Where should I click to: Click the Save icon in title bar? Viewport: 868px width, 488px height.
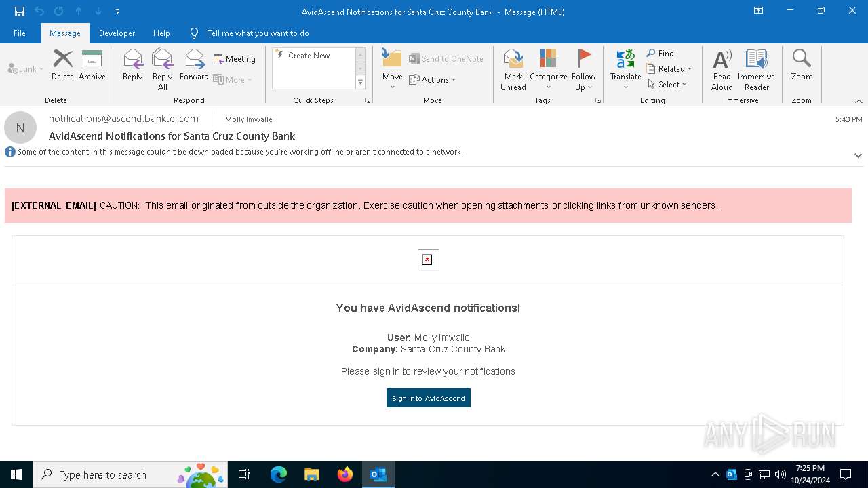20,12
